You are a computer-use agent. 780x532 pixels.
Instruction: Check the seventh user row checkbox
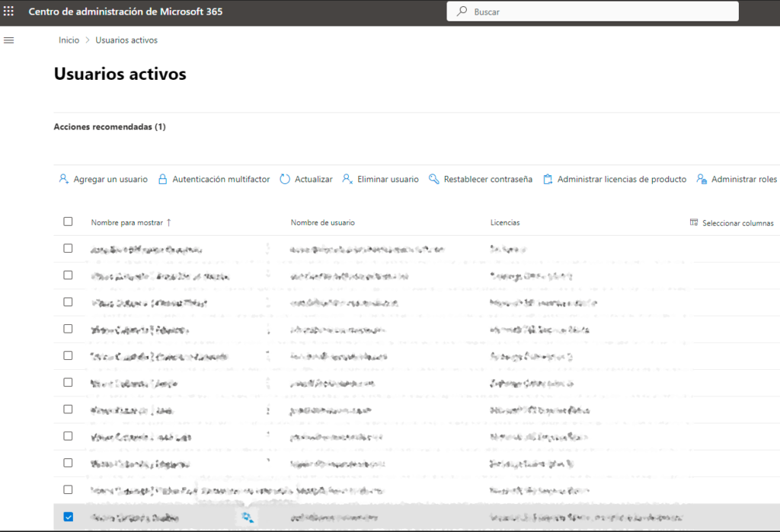[x=68, y=409]
